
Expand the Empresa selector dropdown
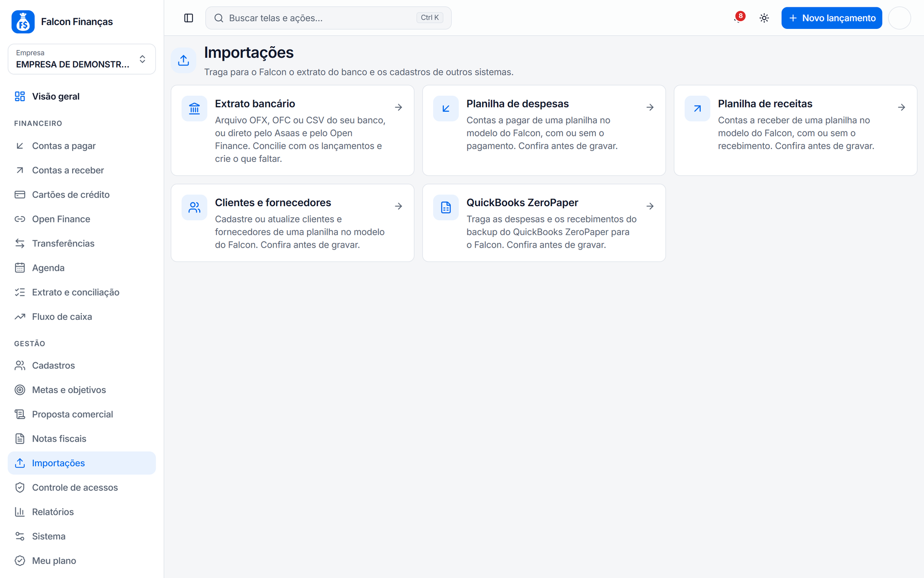point(82,59)
